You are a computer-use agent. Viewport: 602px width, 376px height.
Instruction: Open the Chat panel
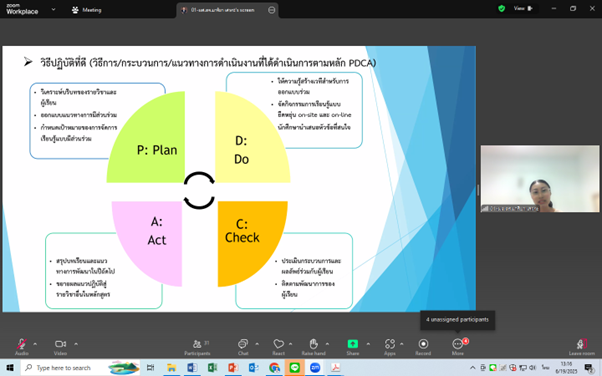pos(243,346)
